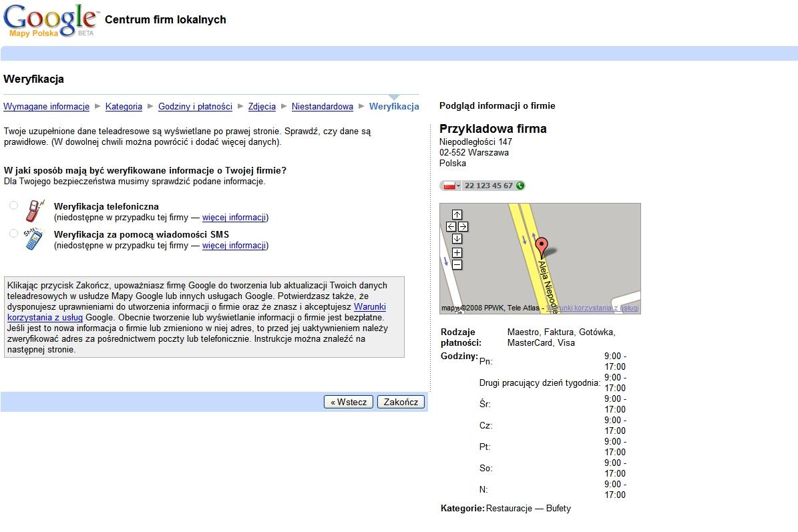Open więcej informacji for SMS verification
This screenshot has width=798, height=532.
pos(234,245)
